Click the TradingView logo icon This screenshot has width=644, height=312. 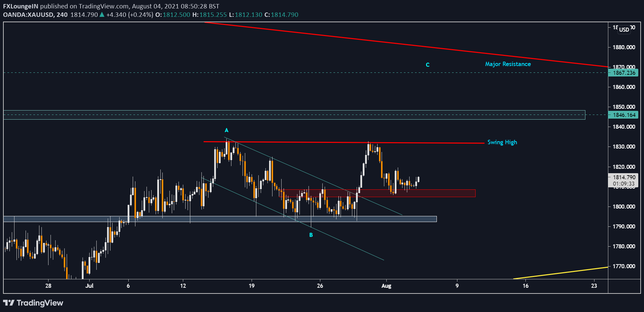[9, 303]
